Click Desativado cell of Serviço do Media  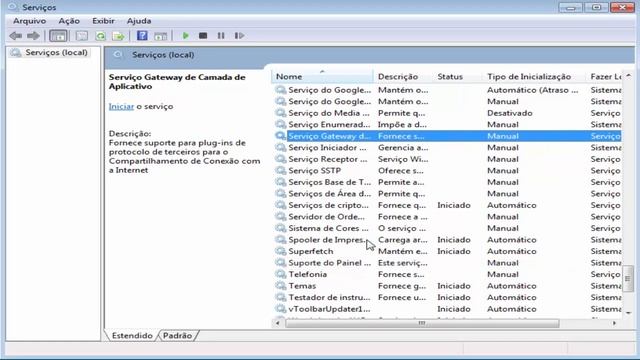point(510,113)
